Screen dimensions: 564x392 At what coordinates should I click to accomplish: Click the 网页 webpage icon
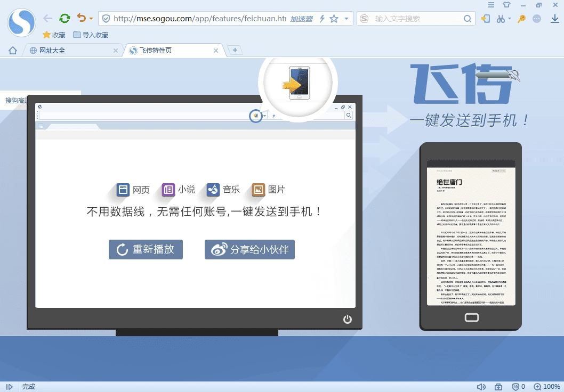123,190
